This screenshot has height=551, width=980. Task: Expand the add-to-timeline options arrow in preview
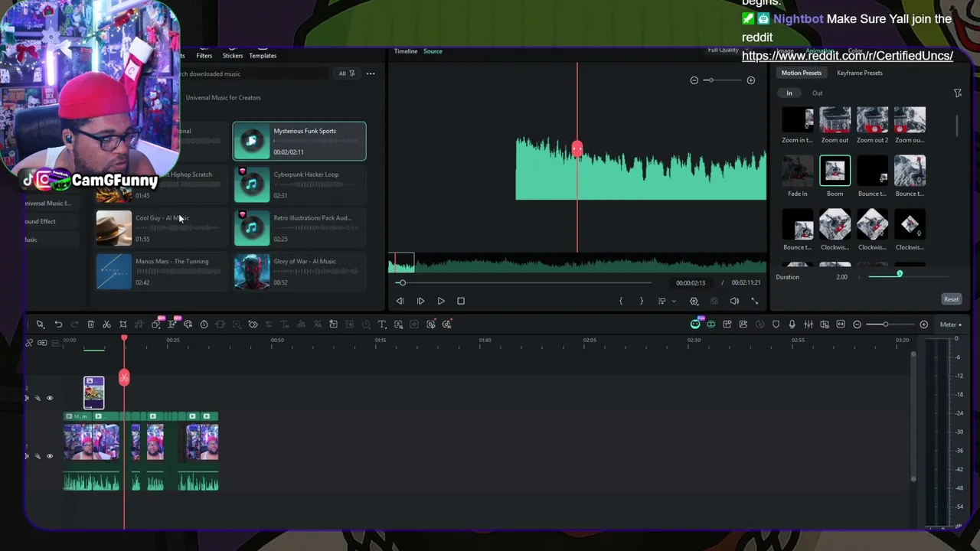[x=674, y=302]
